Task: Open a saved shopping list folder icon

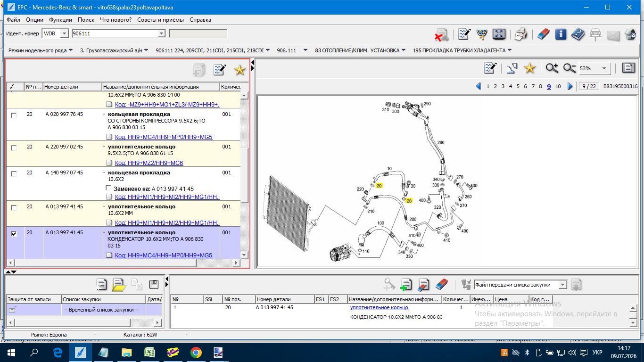Action: point(119,284)
